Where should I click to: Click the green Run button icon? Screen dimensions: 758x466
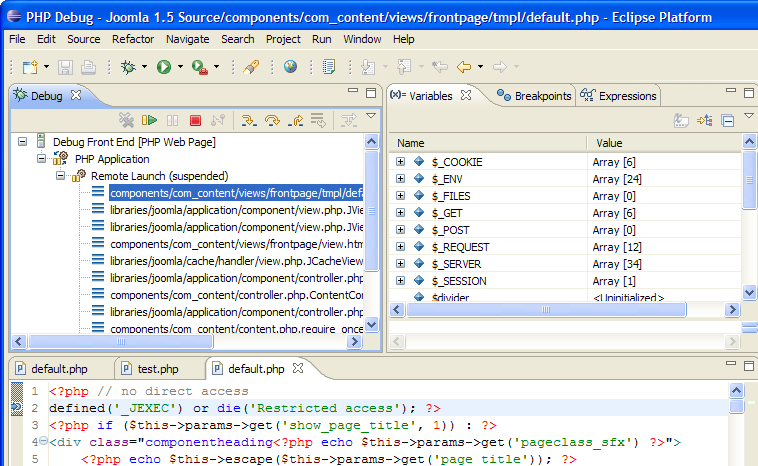click(x=164, y=67)
